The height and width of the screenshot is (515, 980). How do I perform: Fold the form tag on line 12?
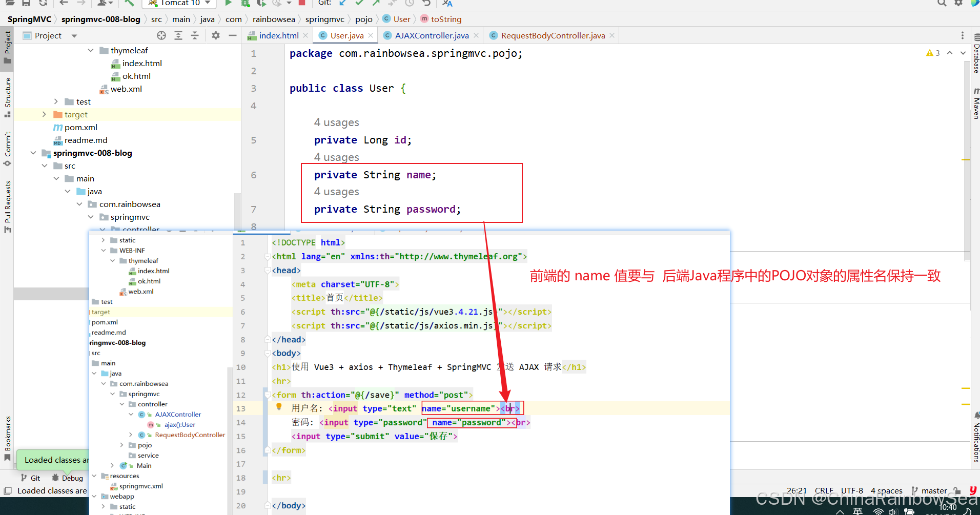tap(268, 395)
